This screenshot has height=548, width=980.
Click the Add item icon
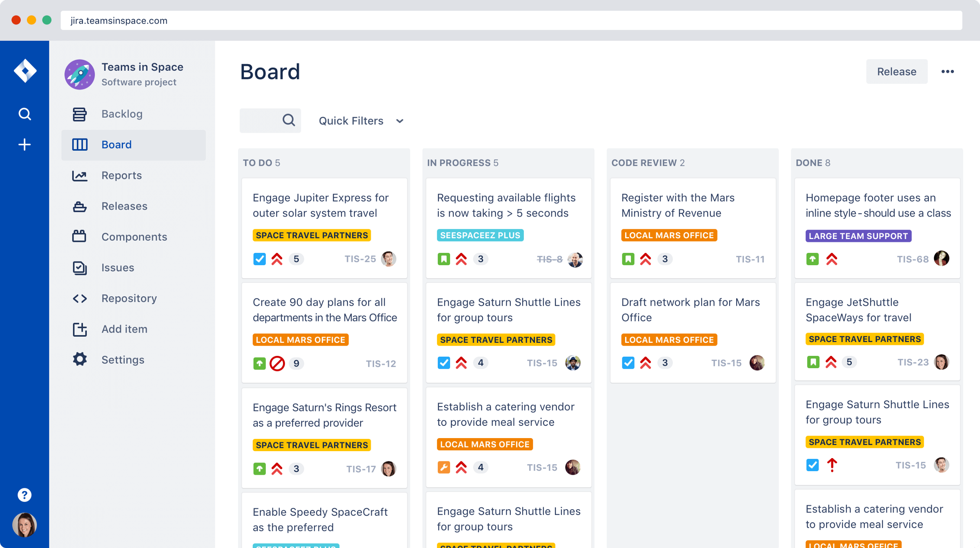(80, 329)
